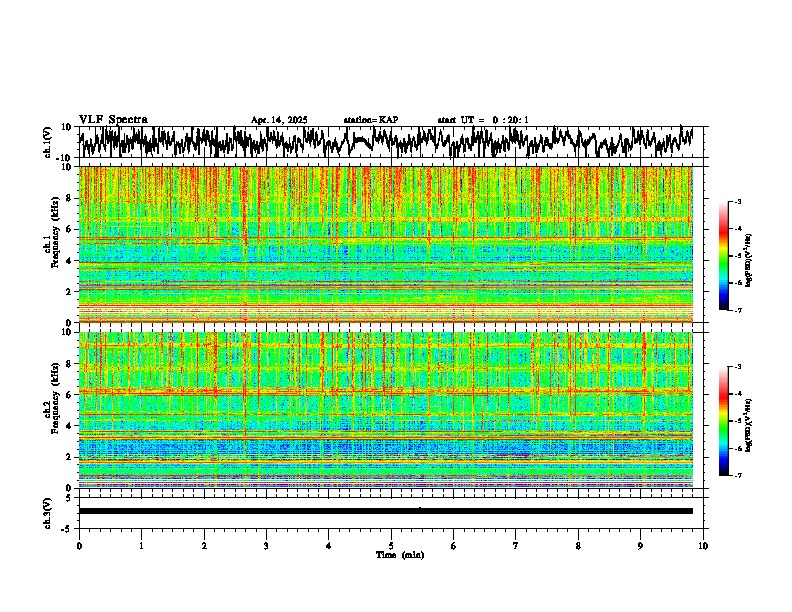Click time axis tick label '5'

pos(391,546)
